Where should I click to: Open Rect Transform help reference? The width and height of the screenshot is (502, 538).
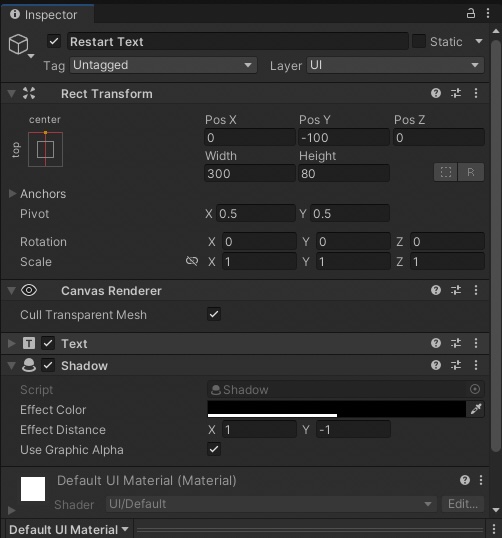coord(436,93)
